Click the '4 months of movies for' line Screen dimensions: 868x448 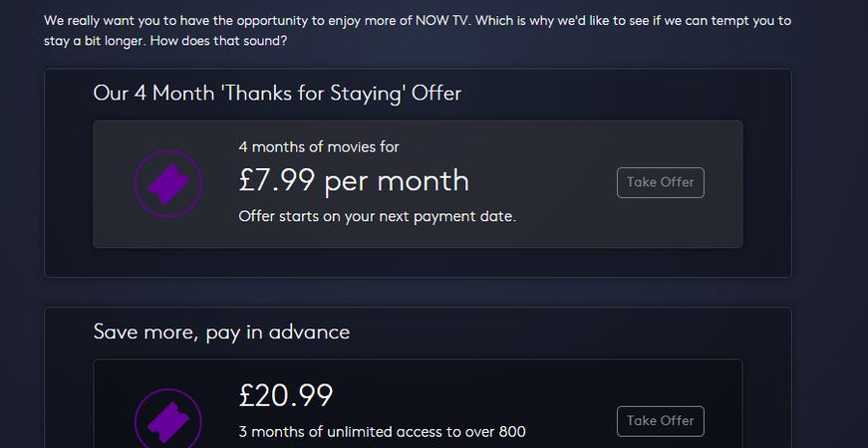coord(319,146)
